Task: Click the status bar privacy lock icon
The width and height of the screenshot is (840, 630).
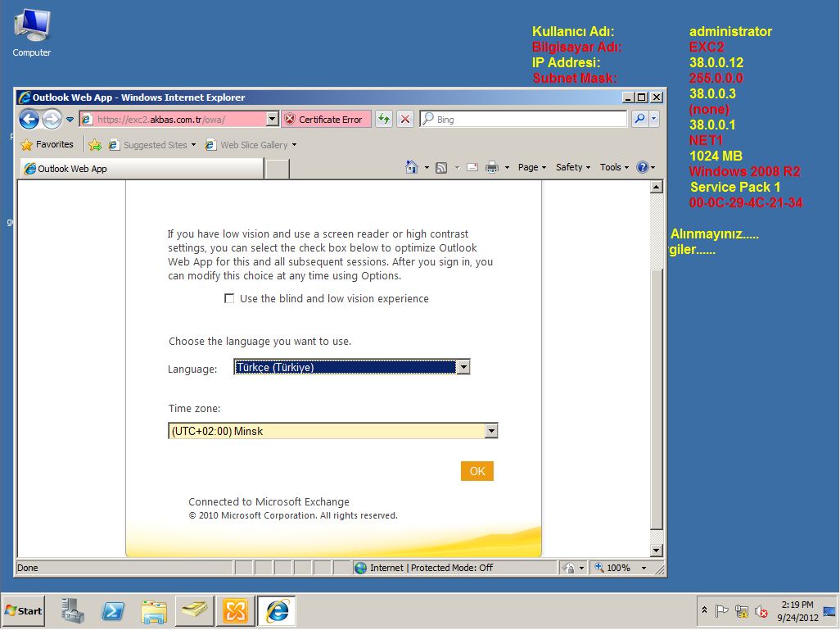Action: [x=570, y=568]
